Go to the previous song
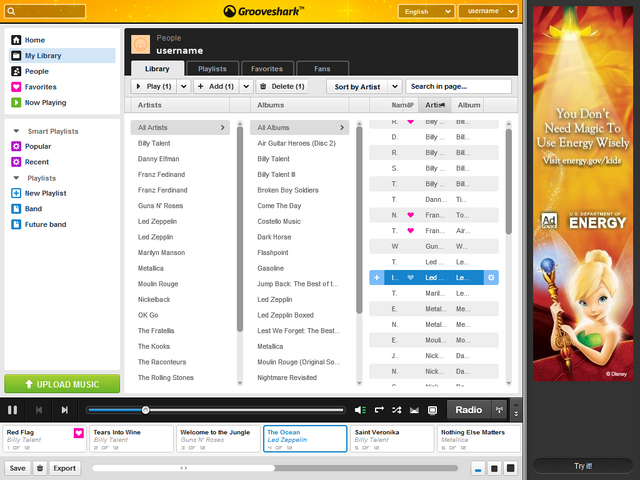The width and height of the screenshot is (640, 480). 39,410
